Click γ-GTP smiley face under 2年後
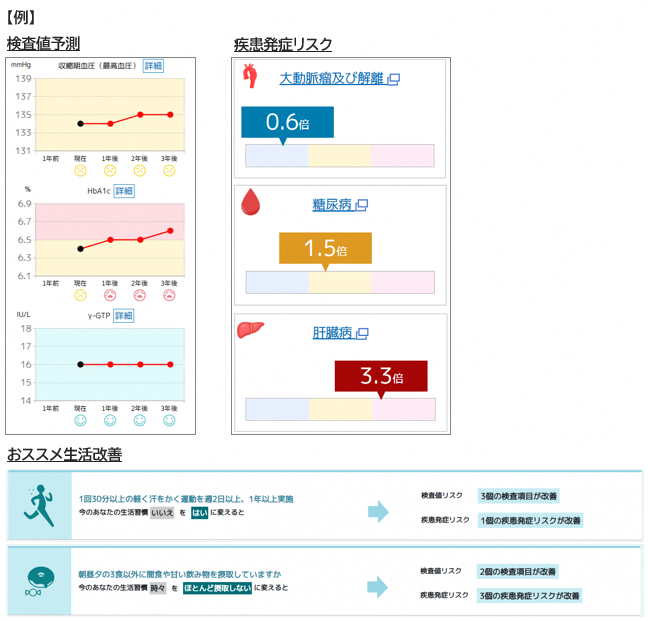648x621 pixels. point(140,420)
